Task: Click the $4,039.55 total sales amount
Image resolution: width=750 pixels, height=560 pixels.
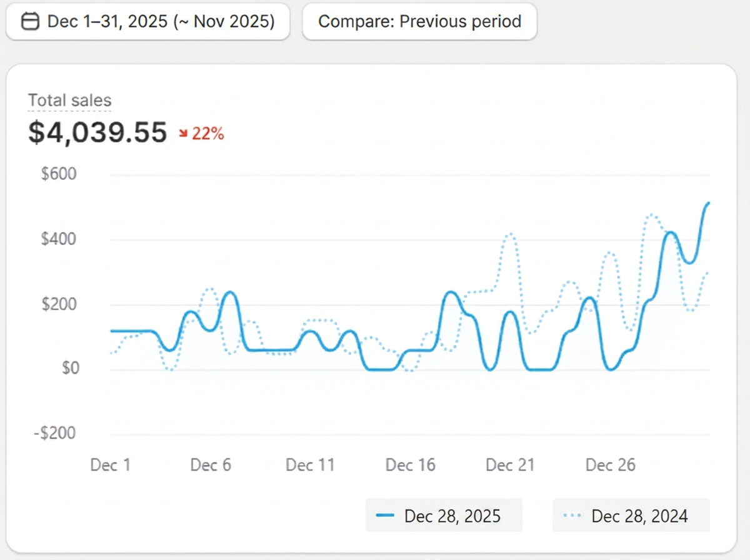Action: point(97,132)
